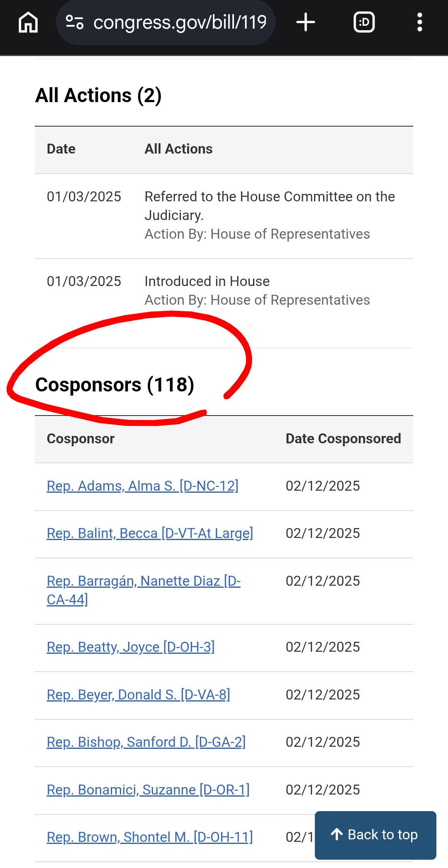Viewport: 448px width, 868px height.
Task: Tap the congress.gov URL address field
Action: coord(166,22)
